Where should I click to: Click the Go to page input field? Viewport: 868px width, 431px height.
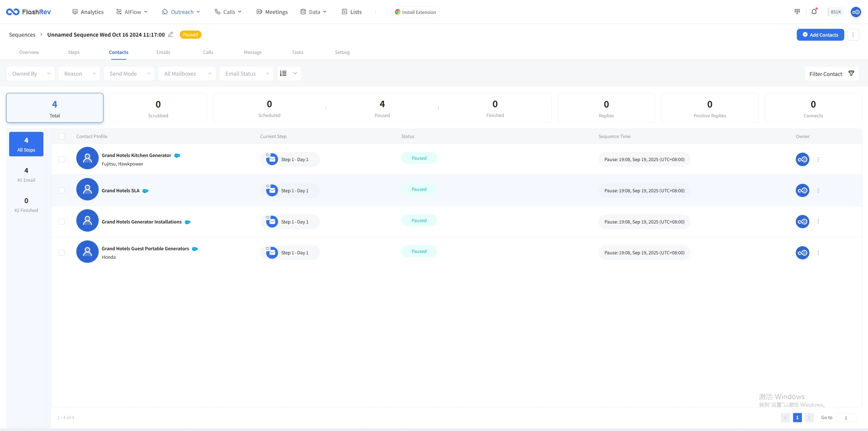(x=846, y=418)
